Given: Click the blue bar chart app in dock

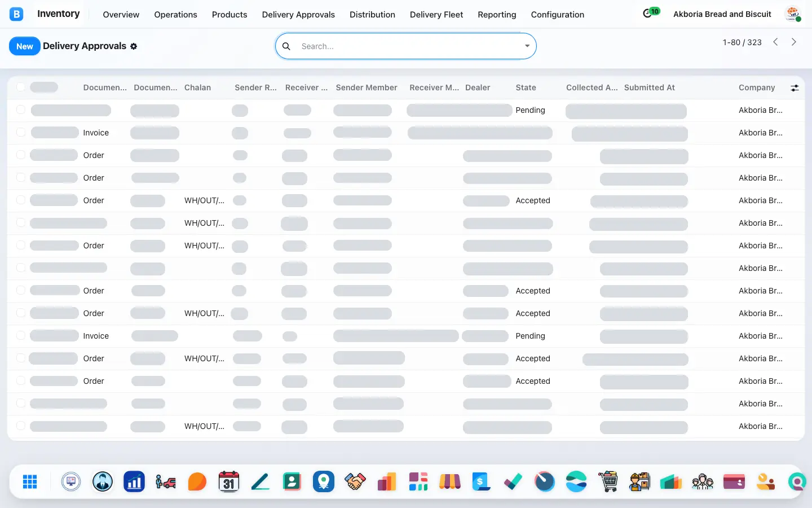Looking at the screenshot, I should [x=134, y=481].
